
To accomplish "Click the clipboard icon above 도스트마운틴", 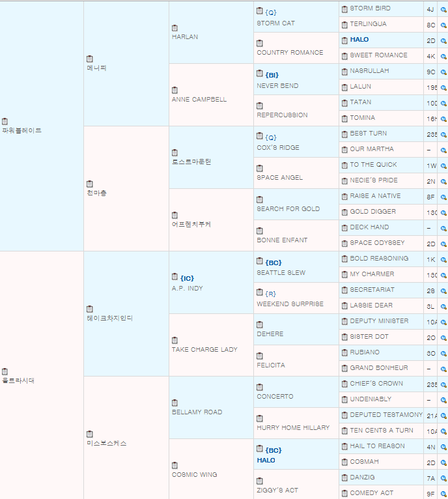I will (x=175, y=152).
